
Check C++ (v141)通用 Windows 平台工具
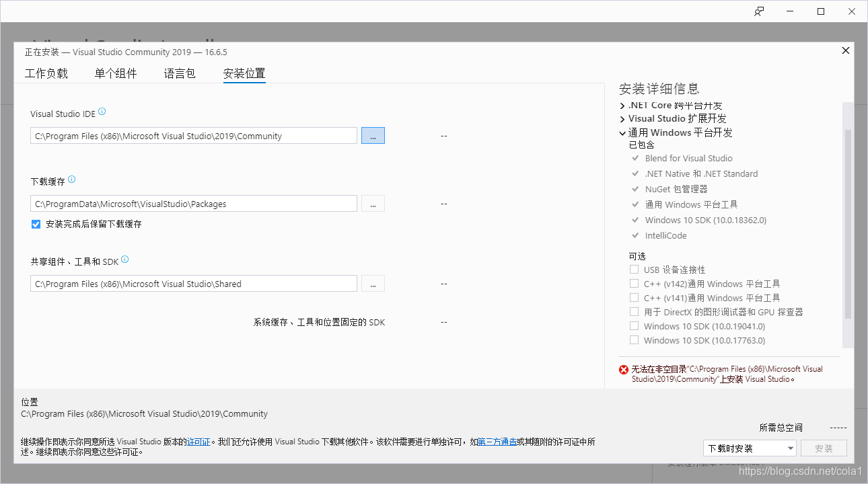634,298
